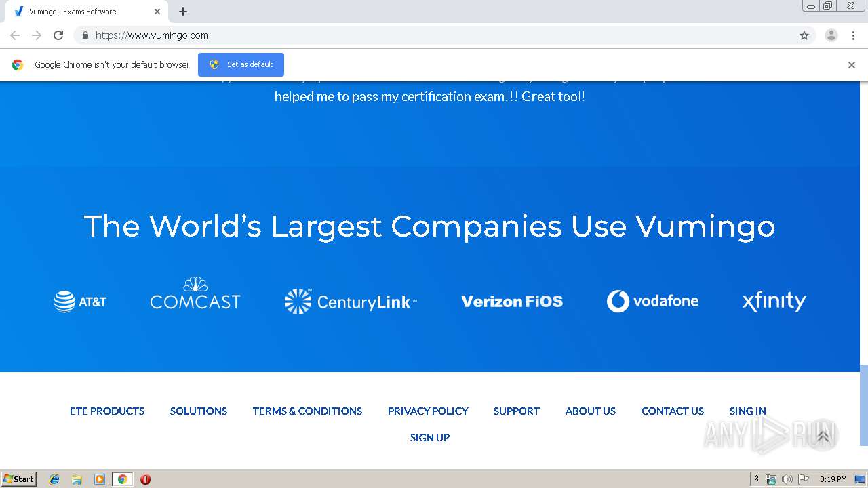The image size is (868, 488).
Task: Open a new tab with the plus button
Action: click(x=183, y=12)
